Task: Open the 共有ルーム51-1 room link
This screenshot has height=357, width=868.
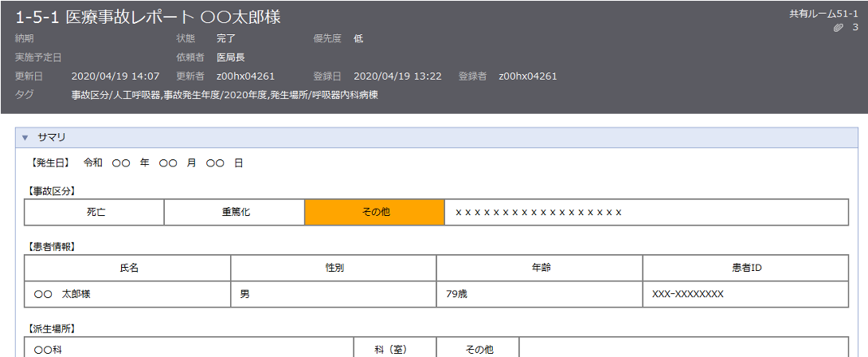Action: pyautogui.click(x=823, y=14)
